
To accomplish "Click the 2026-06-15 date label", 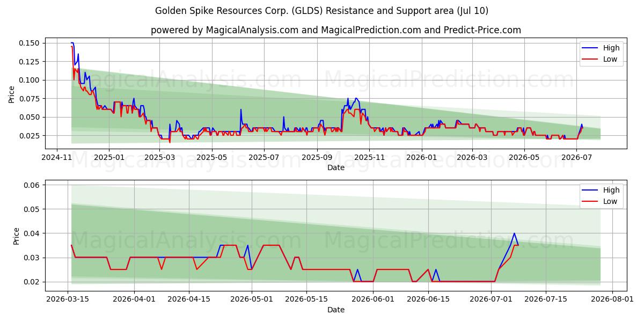I will pos(428,299).
